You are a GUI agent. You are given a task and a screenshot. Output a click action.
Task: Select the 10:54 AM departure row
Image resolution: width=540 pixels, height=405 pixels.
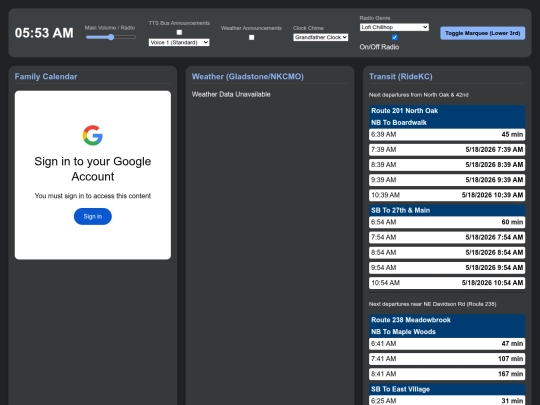pos(447,283)
